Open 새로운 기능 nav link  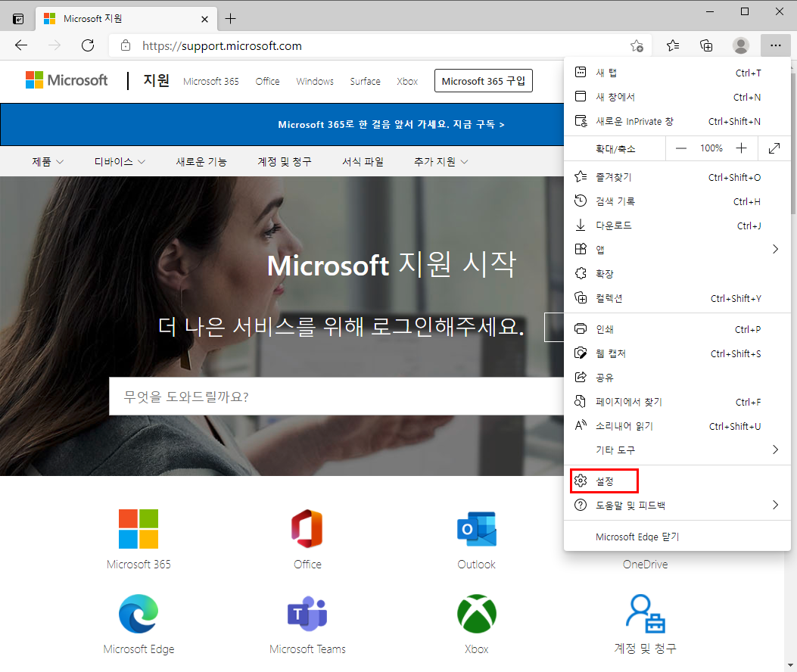[201, 162]
